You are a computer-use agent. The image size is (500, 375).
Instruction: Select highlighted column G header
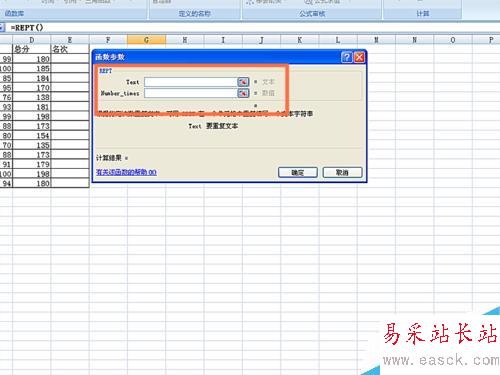pos(146,40)
